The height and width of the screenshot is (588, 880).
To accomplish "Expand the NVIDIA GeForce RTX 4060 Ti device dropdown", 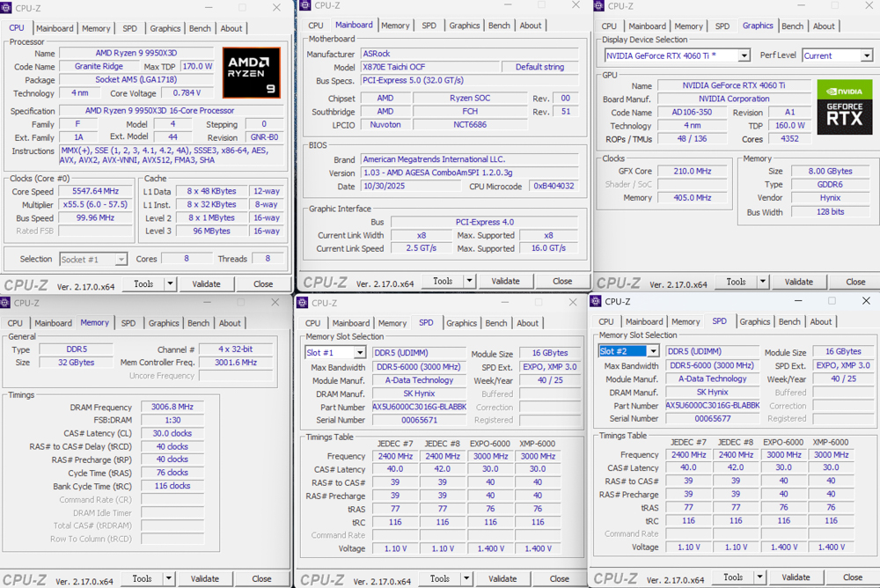I will [x=744, y=55].
